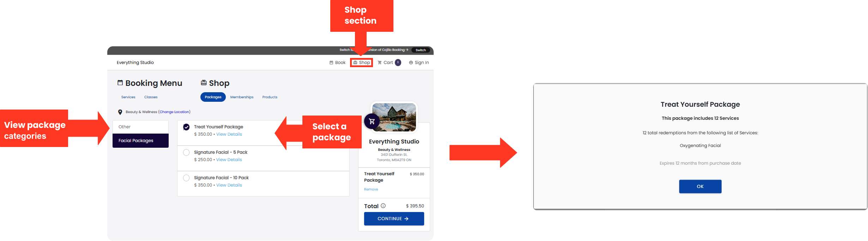Select Signature Facial - 5 Pack option
The width and height of the screenshot is (868, 241).
click(x=186, y=153)
